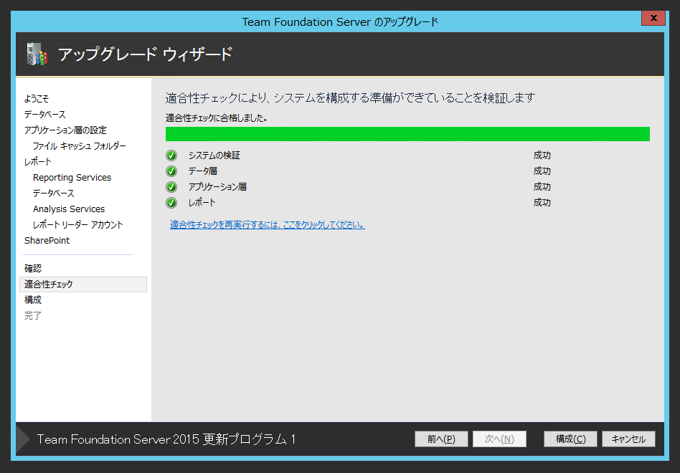Click the upgrade wizard server icon
This screenshot has height=473, width=680.
coord(36,54)
